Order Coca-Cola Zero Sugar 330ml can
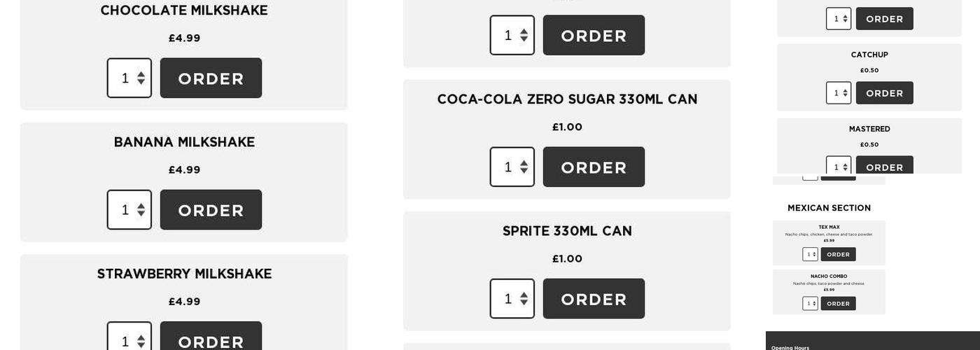Screen dimensions: 980x350 click(594, 167)
